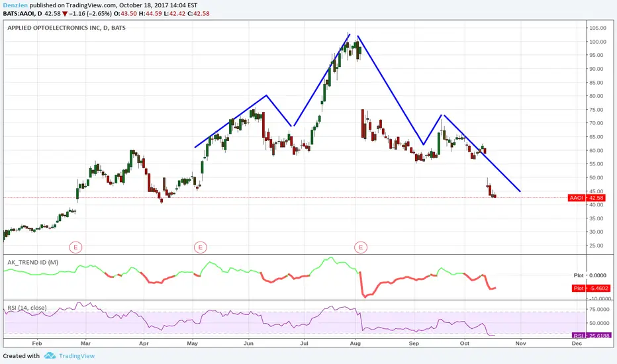Click the O:43.50 open value
Image resolution: width=617 pixels, height=364 pixels.
pyautogui.click(x=125, y=13)
